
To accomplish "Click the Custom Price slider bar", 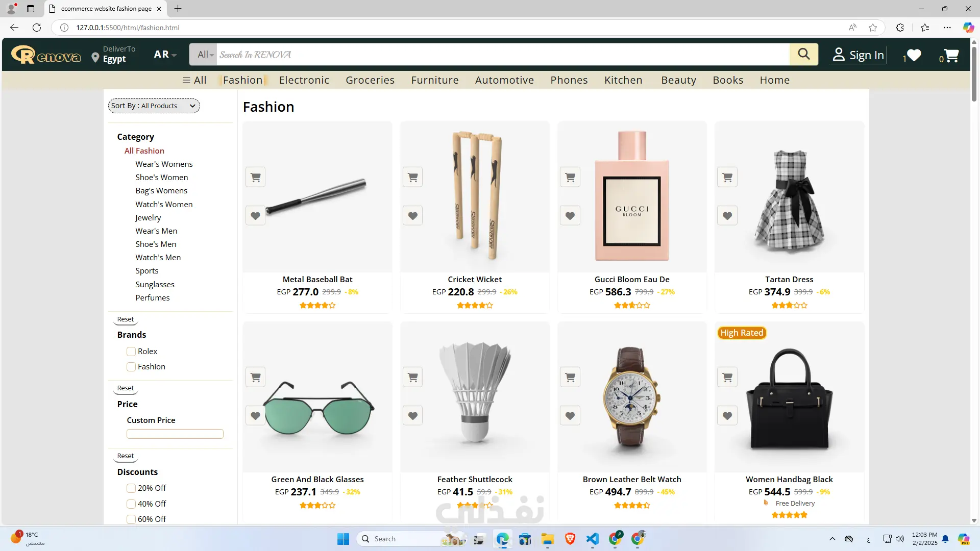I will click(x=175, y=434).
